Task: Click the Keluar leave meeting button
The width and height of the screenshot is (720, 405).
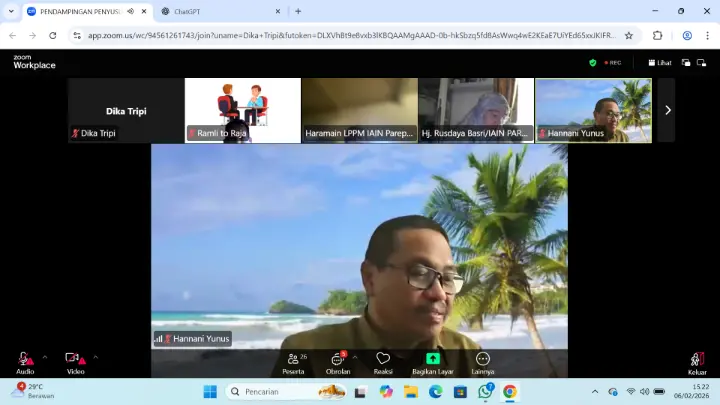Action: pyautogui.click(x=697, y=361)
